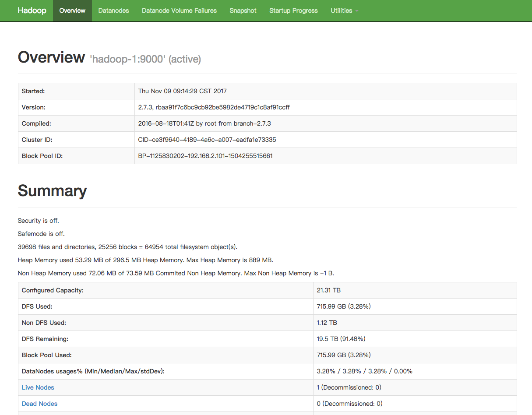Select the 'Security is off.' line
The width and height of the screenshot is (532, 415).
(38, 221)
